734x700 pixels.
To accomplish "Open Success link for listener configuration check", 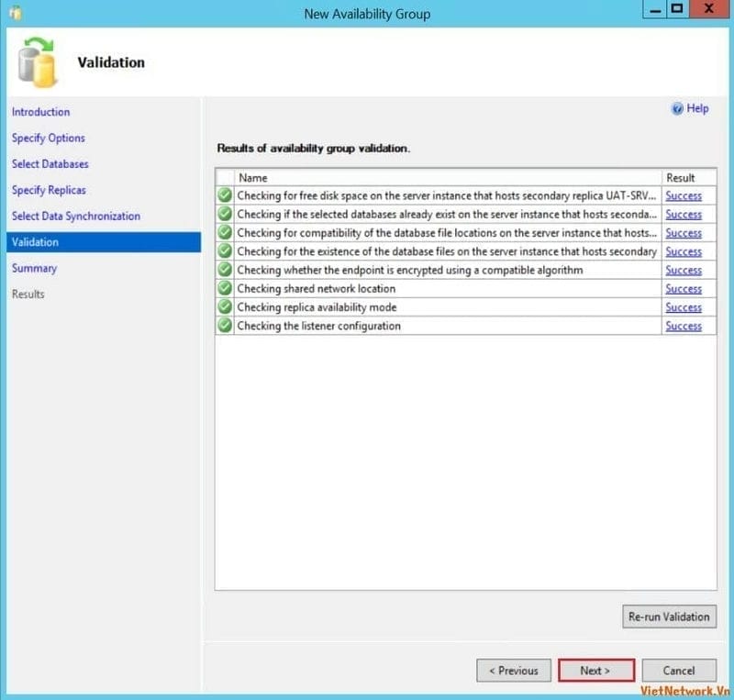I will point(684,326).
